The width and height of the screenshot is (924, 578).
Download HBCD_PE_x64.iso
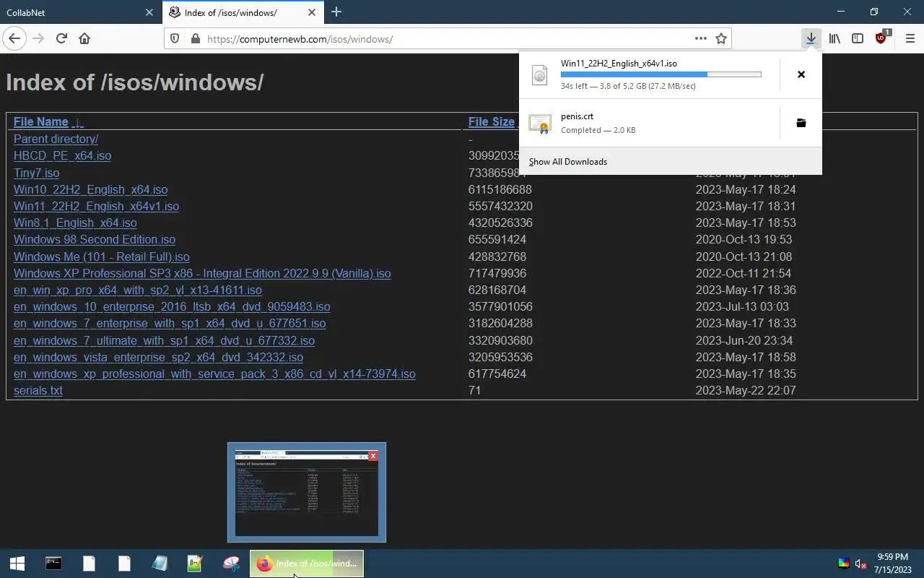coord(62,155)
